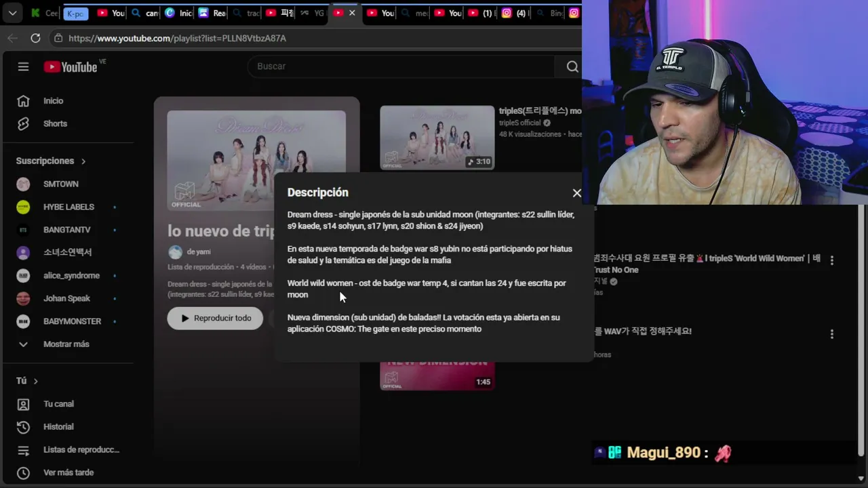Screen dimensions: 868x488
Task: Open the World Wild Women video title
Action: point(707,264)
